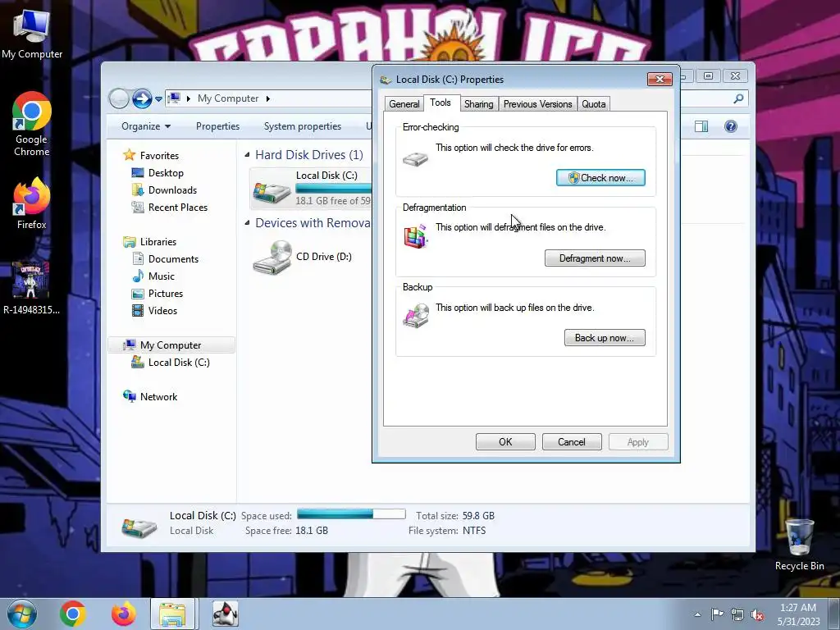Click Check now button
Viewport: 840px width, 630px height.
600,178
